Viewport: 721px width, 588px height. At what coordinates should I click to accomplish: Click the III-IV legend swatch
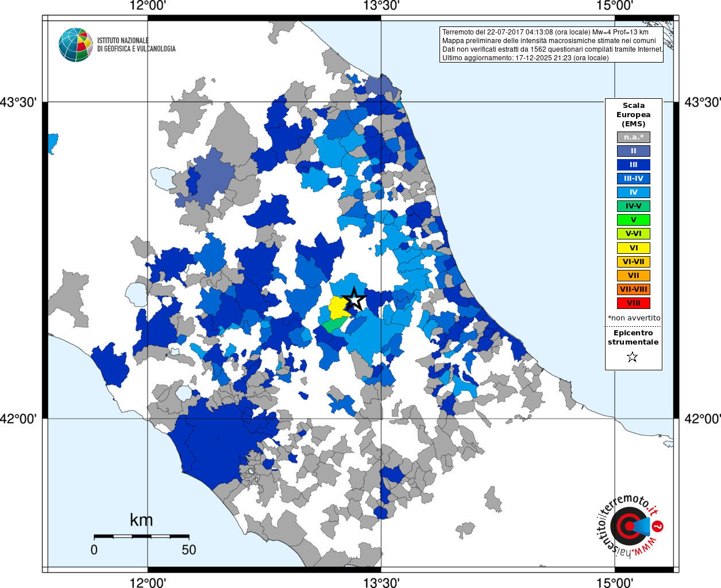click(x=634, y=179)
